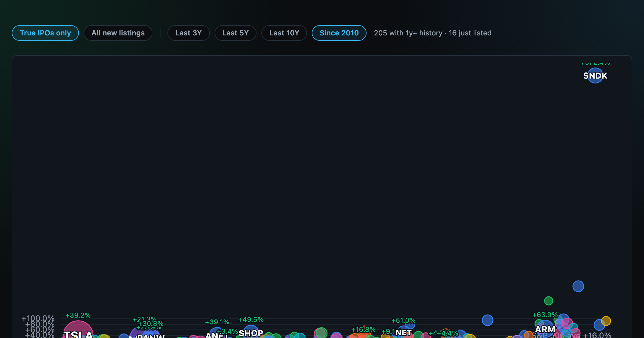Choose the Last 10Y time range

[284, 33]
